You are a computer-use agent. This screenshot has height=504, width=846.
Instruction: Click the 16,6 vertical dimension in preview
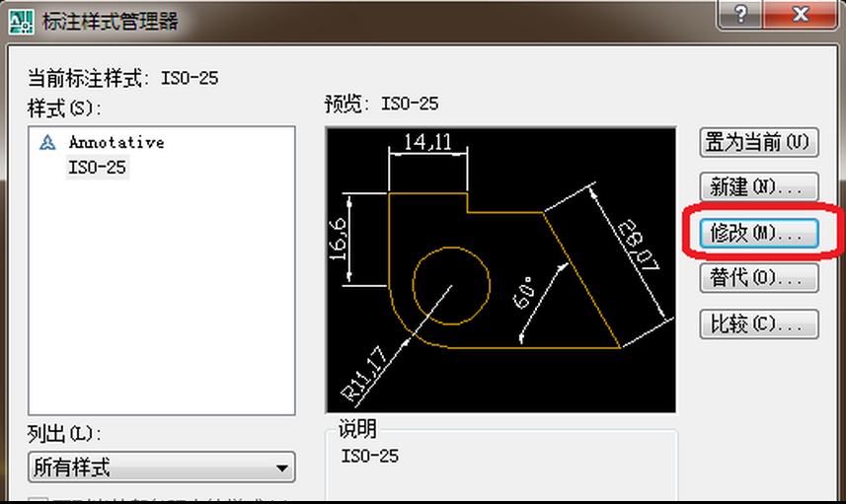tap(340, 242)
